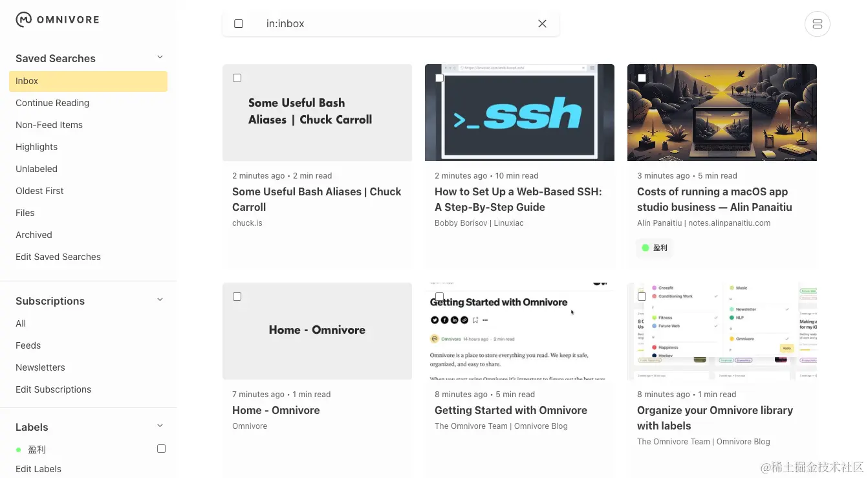Click Edit Saved Searches link
The image size is (868, 478).
[58, 257]
